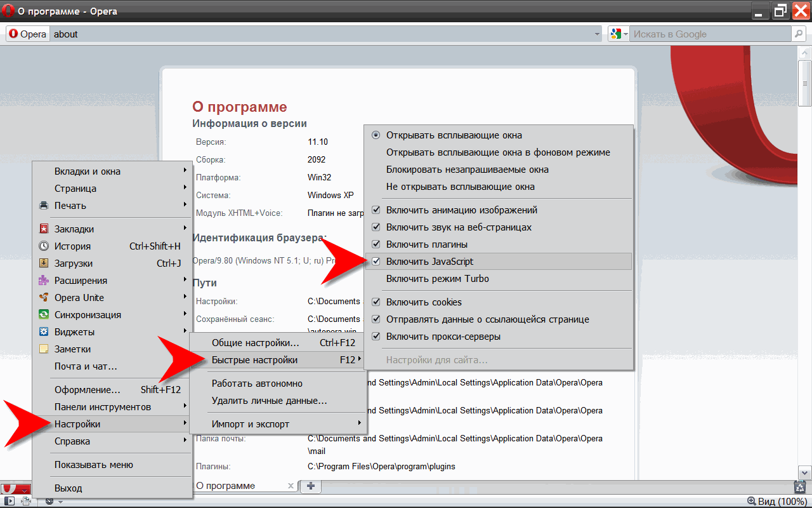Click the widgets gear icon beside Виджеты

44,332
